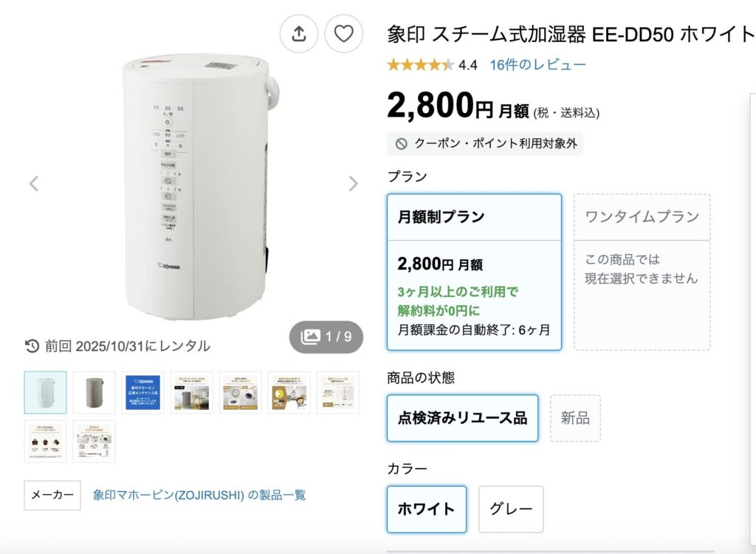Select ホワイト color option
Viewport: 756px width, 554px height.
427,509
